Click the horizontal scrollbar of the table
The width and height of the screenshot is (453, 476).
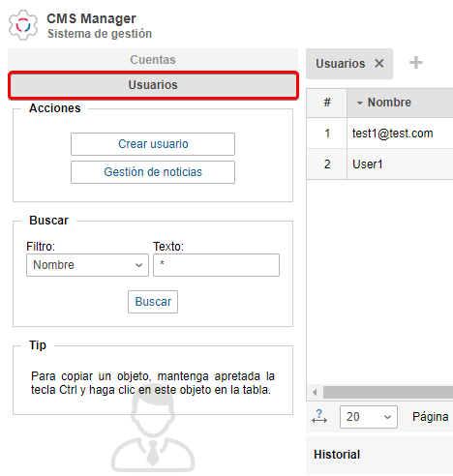click(388, 393)
